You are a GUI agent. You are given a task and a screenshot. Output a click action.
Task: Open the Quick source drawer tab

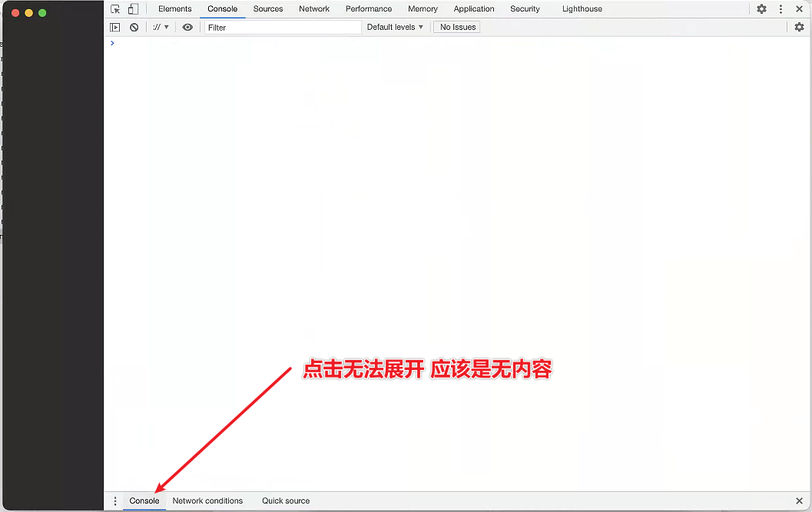click(x=285, y=500)
